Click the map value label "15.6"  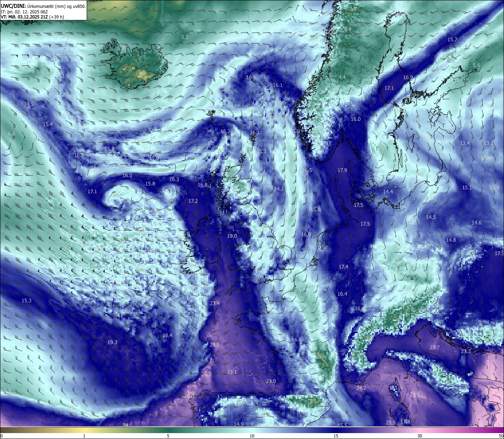coord(315,209)
